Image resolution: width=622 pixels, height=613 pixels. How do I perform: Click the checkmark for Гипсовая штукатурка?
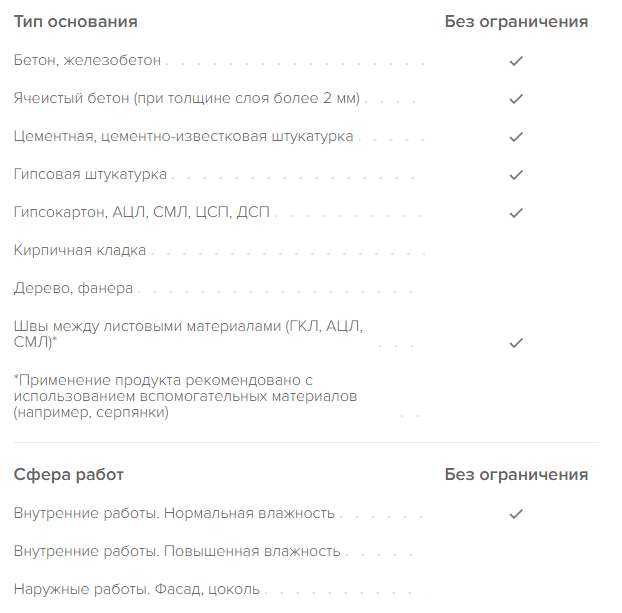(x=516, y=174)
